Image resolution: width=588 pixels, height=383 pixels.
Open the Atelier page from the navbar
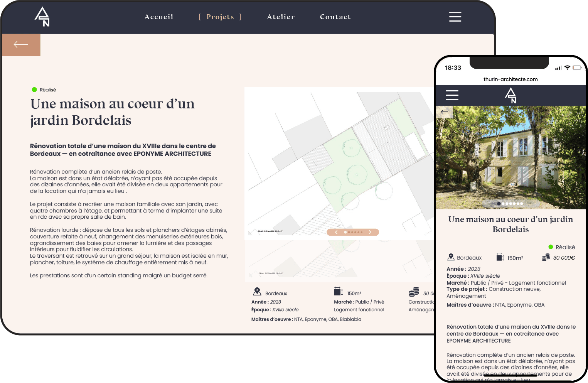pos(281,17)
